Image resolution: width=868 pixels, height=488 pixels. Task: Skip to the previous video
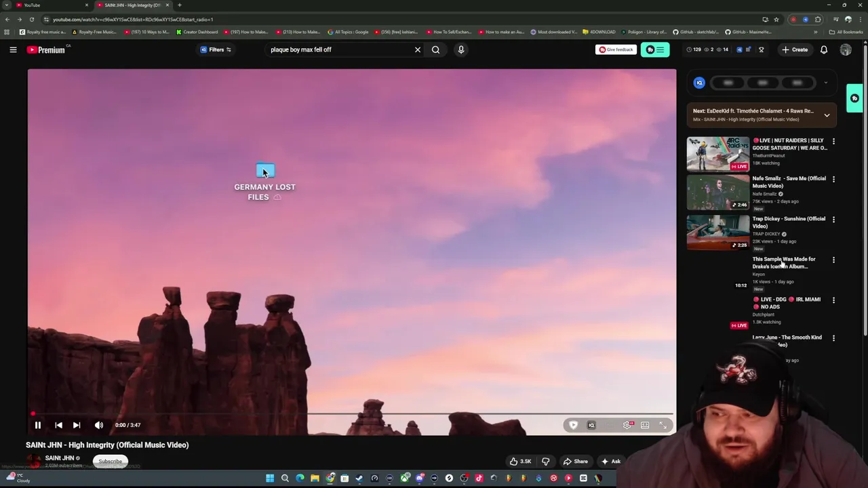(58, 425)
